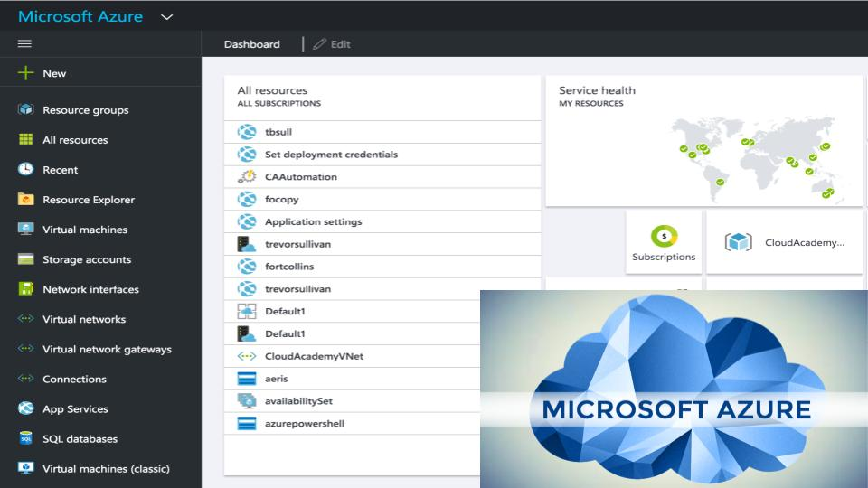This screenshot has width=868, height=488.
Task: Select the aeris row text
Action: [x=277, y=379]
